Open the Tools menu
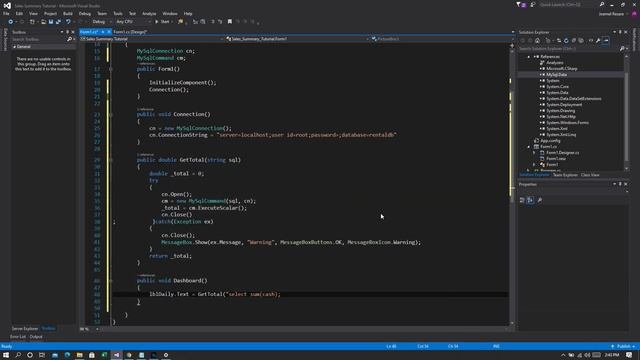640x360 pixels. point(118,13)
